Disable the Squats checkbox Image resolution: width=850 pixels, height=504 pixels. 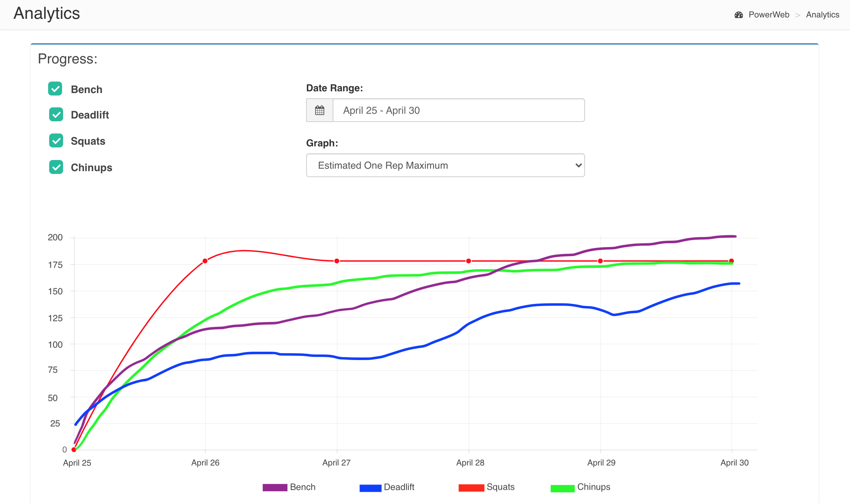56,141
